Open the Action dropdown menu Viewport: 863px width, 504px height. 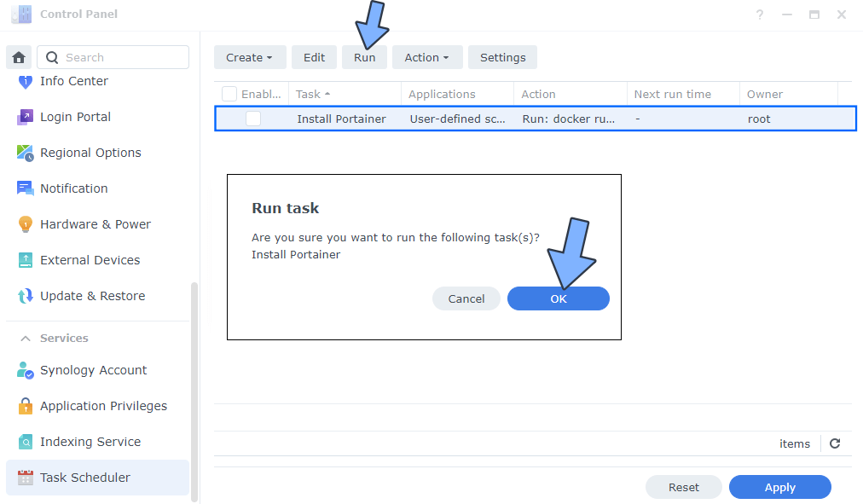[x=426, y=57]
